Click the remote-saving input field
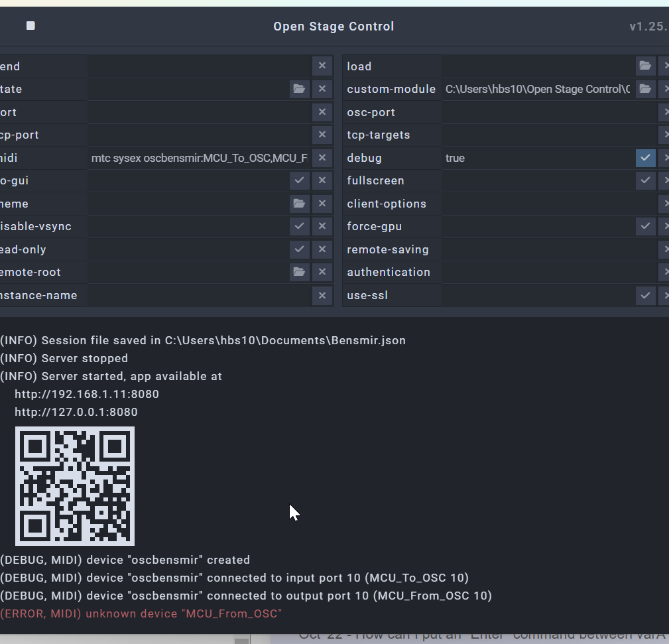669x644 pixels. coord(549,249)
